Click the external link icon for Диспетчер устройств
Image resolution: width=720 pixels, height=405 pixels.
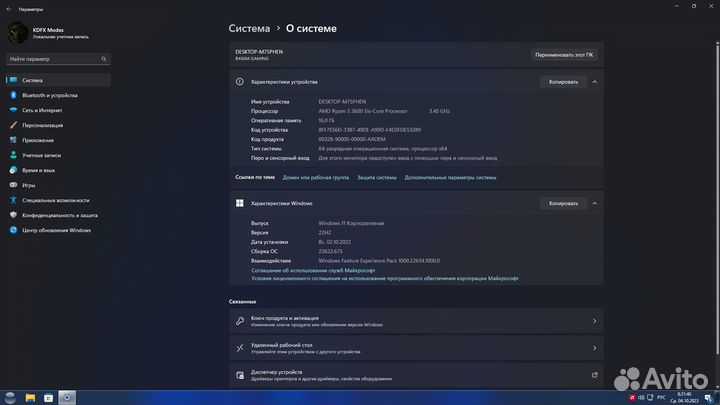[594, 375]
